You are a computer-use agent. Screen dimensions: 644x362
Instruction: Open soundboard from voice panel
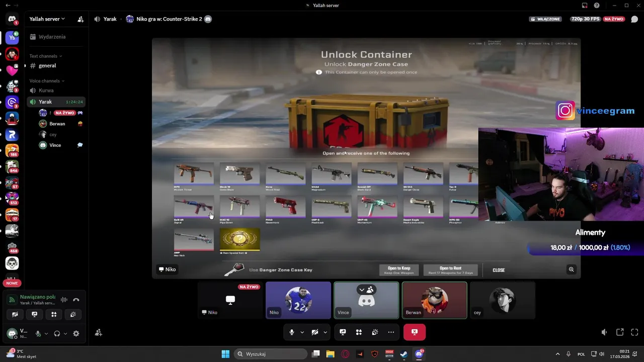click(73, 314)
